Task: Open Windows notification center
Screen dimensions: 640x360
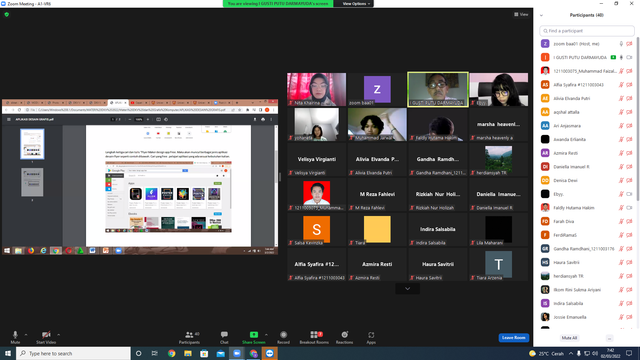Action: pyautogui.click(x=629, y=353)
